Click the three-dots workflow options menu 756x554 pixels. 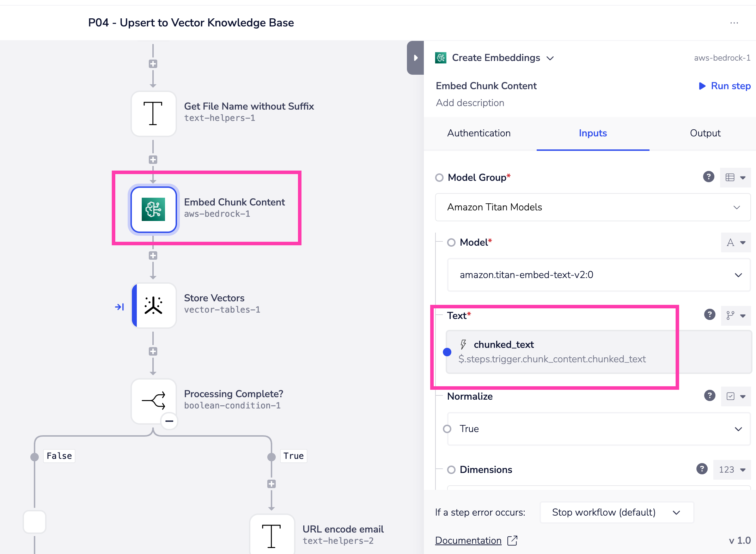coord(734,23)
